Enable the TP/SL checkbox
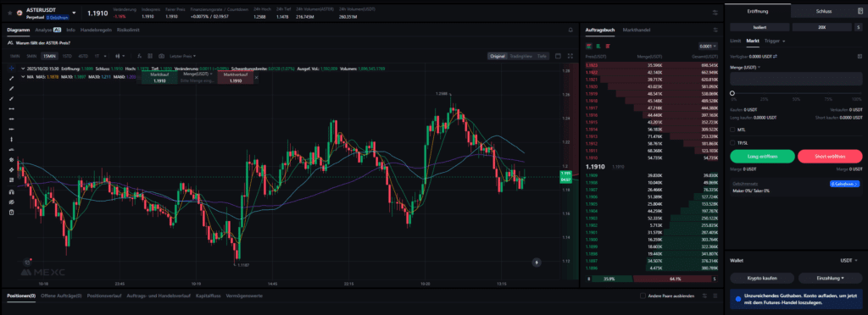This screenshot has height=315, width=868. pyautogui.click(x=733, y=142)
